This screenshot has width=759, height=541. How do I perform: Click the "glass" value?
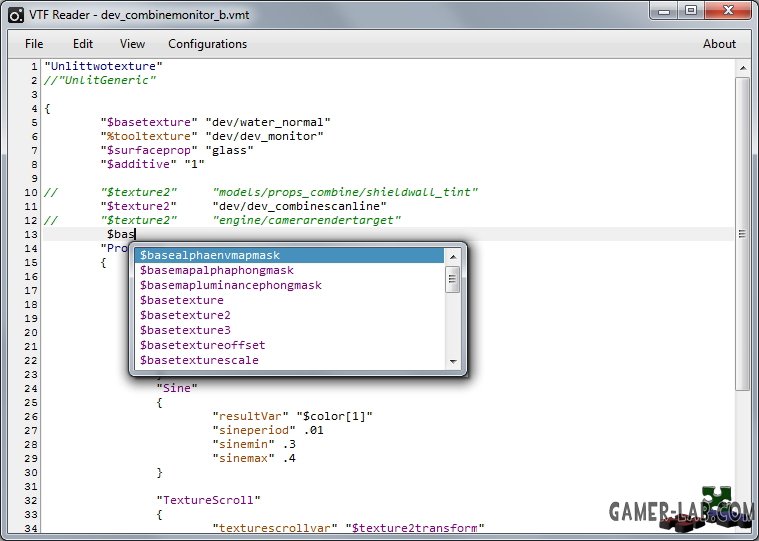click(x=229, y=150)
